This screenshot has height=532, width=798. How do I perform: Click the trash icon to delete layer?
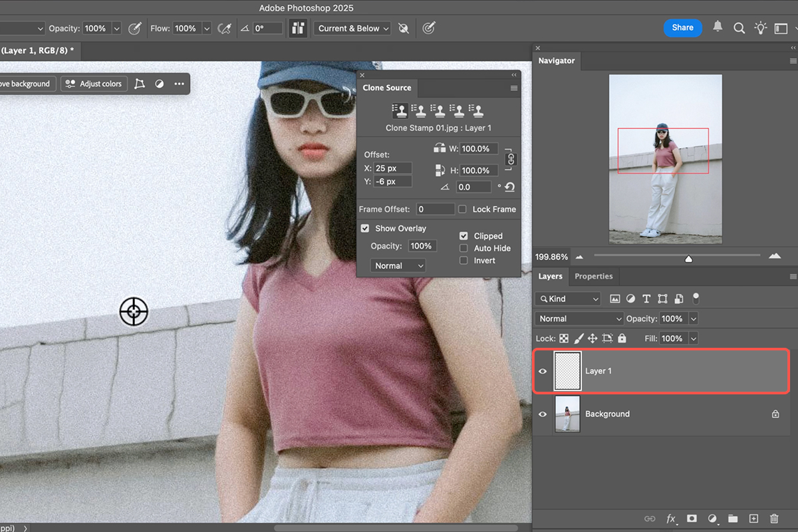[x=774, y=519]
